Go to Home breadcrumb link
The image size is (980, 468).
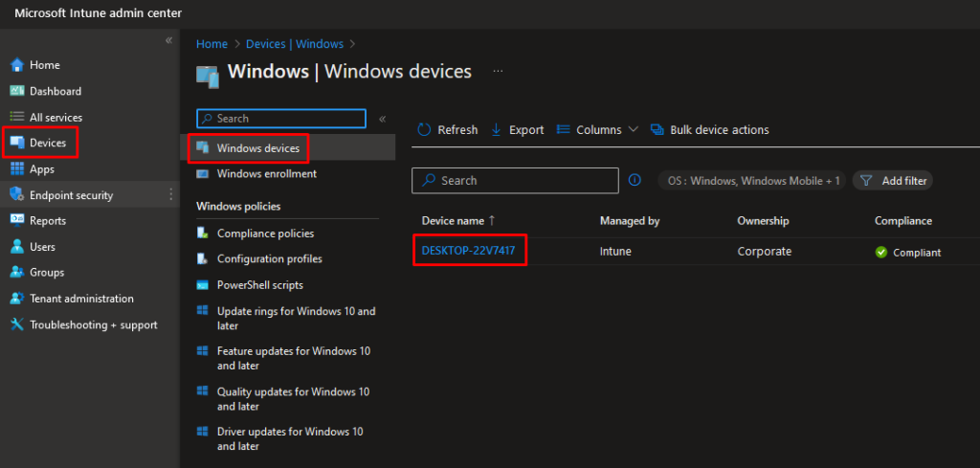212,44
